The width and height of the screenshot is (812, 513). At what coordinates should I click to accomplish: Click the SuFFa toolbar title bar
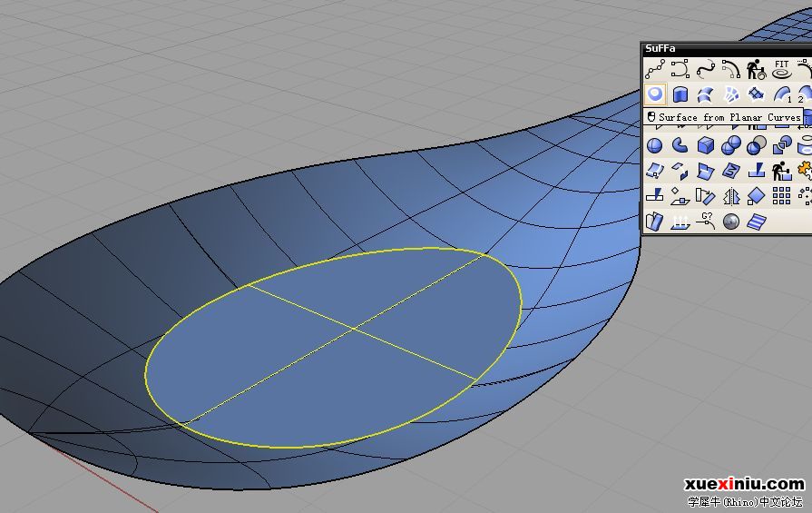(727, 49)
